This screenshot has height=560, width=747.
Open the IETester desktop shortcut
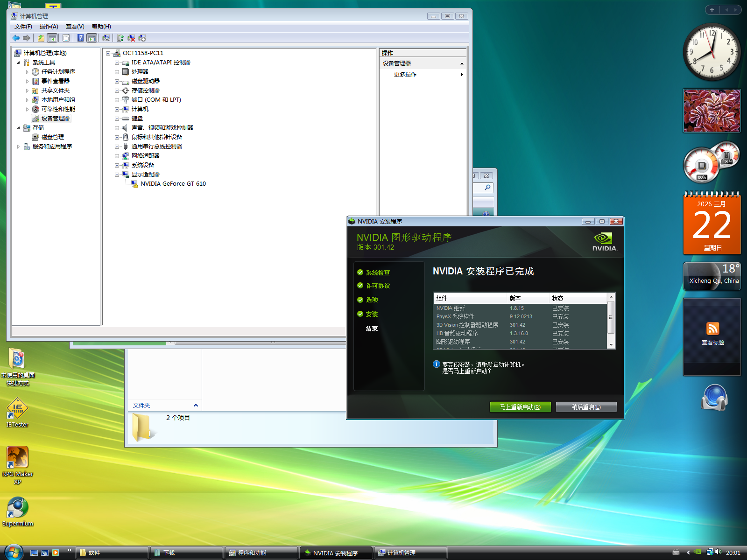17,409
